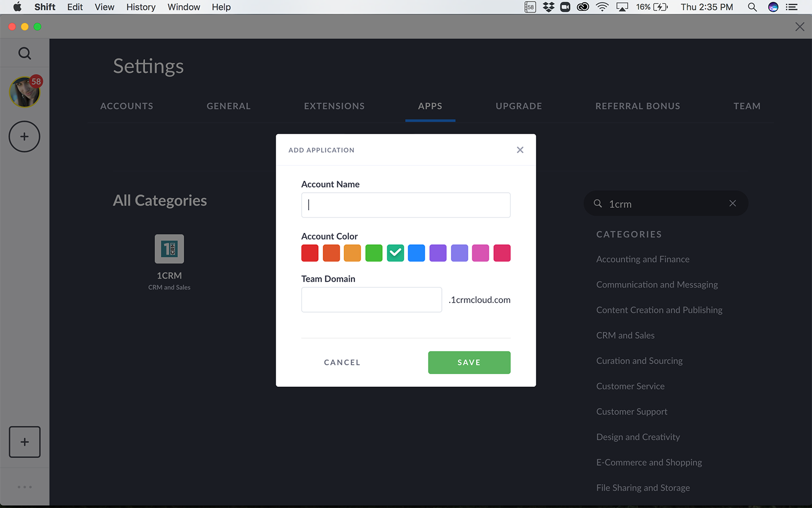
Task: Open the Window menu
Action: click(184, 7)
